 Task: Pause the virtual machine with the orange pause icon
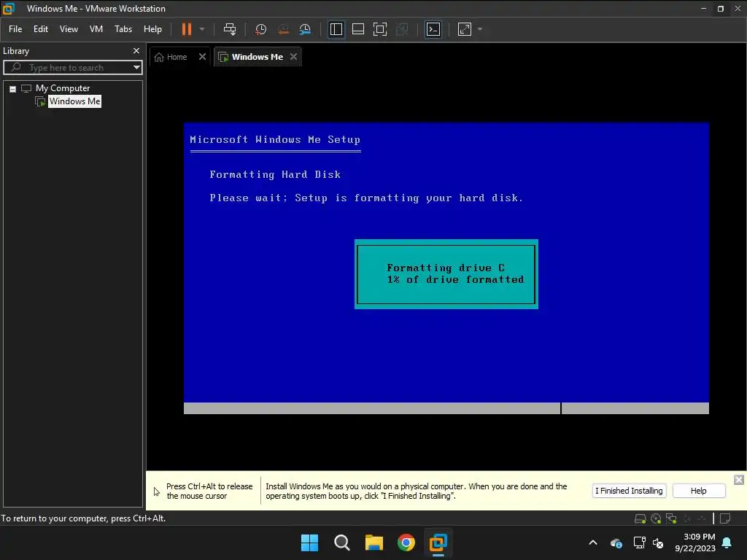click(186, 29)
